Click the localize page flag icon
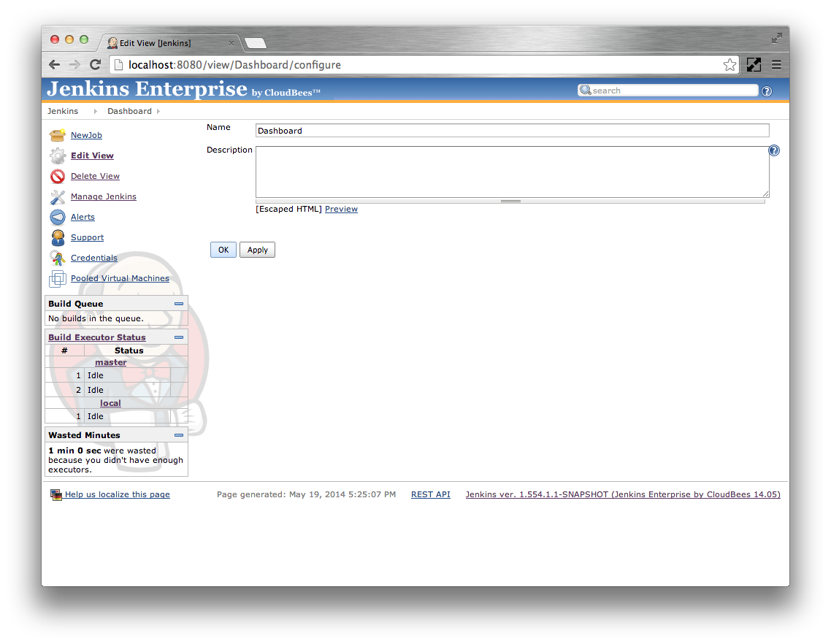This screenshot has width=831, height=644. point(55,494)
